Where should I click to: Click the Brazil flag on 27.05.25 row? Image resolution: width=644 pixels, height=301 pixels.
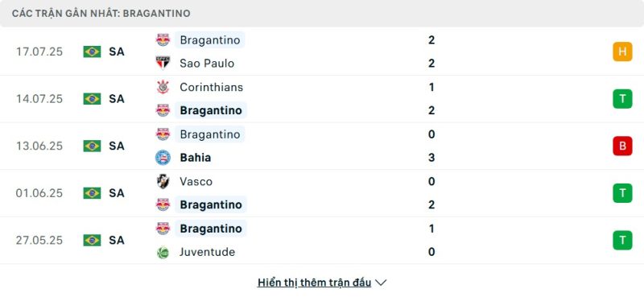point(92,240)
